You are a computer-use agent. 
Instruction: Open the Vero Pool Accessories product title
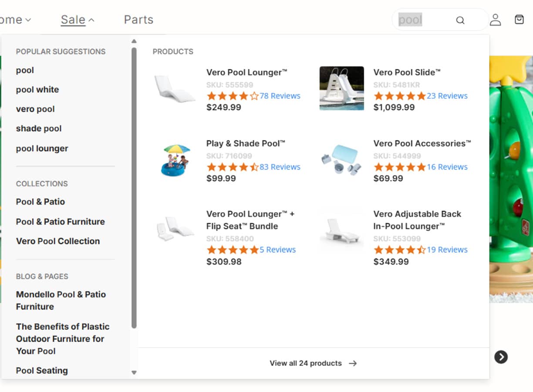click(422, 143)
